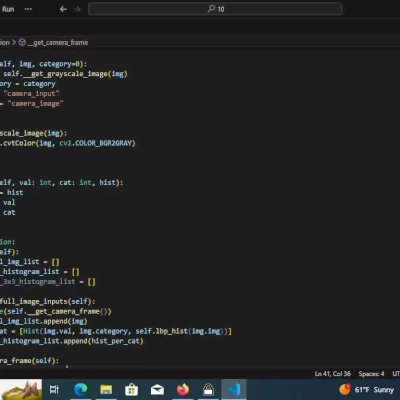Open the menu bar overflow ellipsis
Viewport: 400px width, 400px height.
pos(28,9)
